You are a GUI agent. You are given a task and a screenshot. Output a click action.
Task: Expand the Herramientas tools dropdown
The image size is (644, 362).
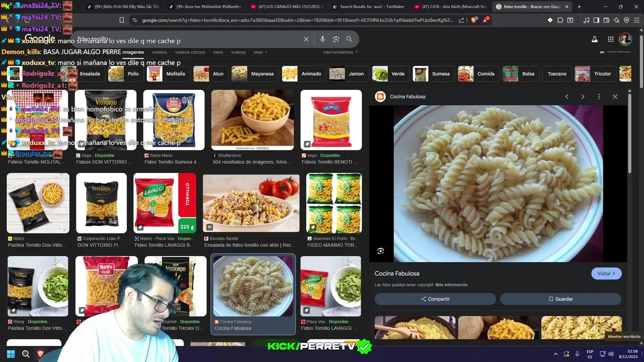341,52
